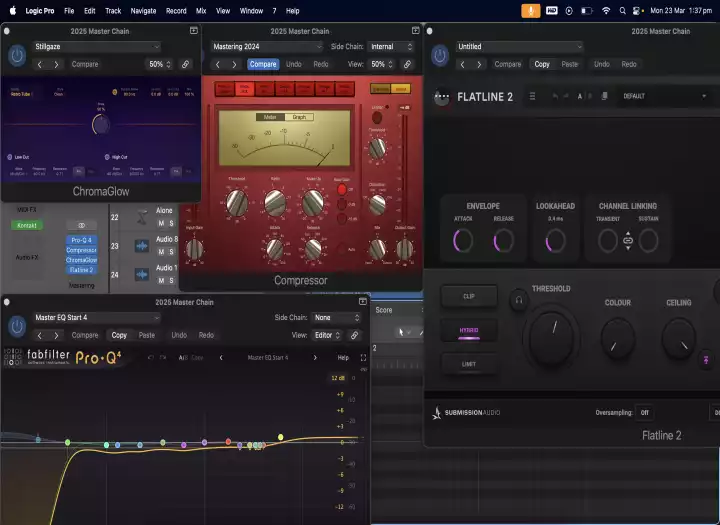This screenshot has height=525, width=720.
Task: Solo the Audio 8 track
Action: [x=172, y=251]
